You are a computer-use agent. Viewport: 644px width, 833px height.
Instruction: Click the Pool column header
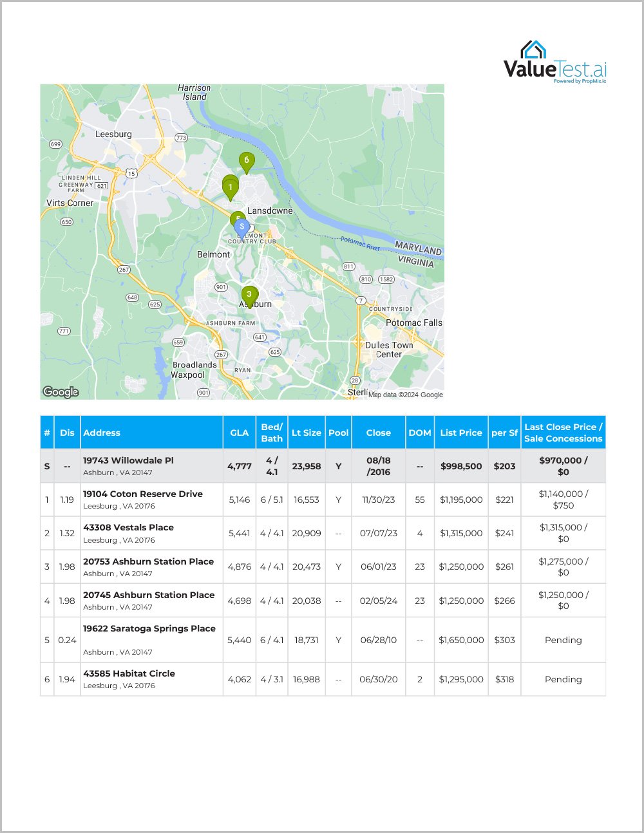pos(339,433)
